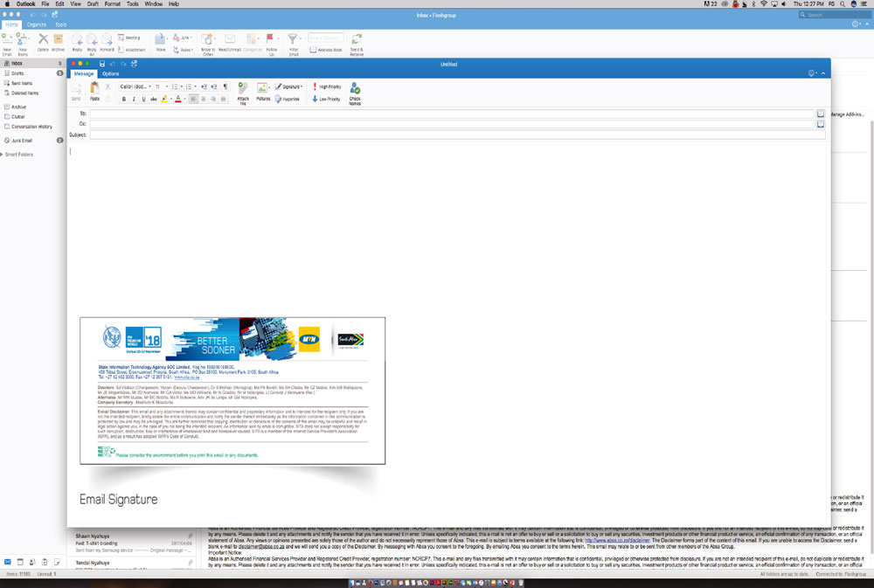874x588 pixels.
Task: Set the message to Low Priority
Action: tap(327, 100)
